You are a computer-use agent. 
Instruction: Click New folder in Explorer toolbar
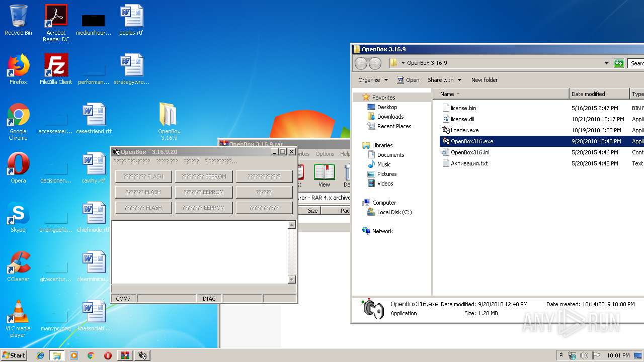485,80
